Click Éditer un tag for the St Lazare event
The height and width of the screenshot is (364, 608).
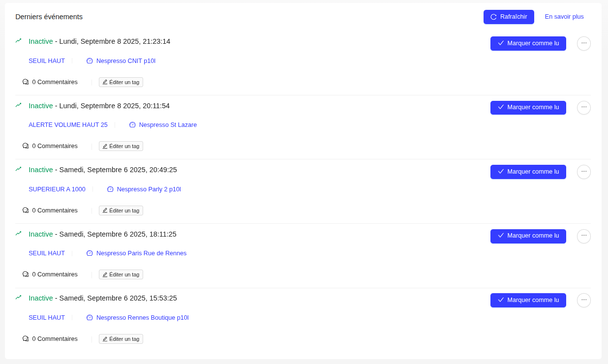[121, 146]
